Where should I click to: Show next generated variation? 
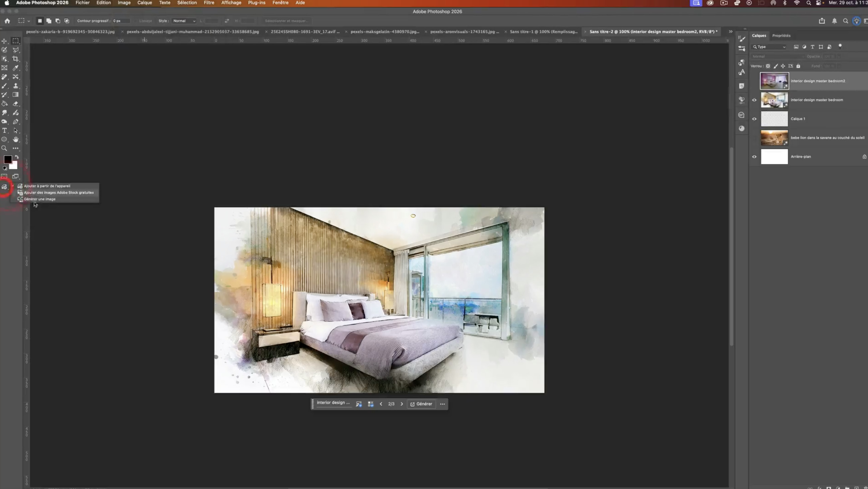coord(402,404)
